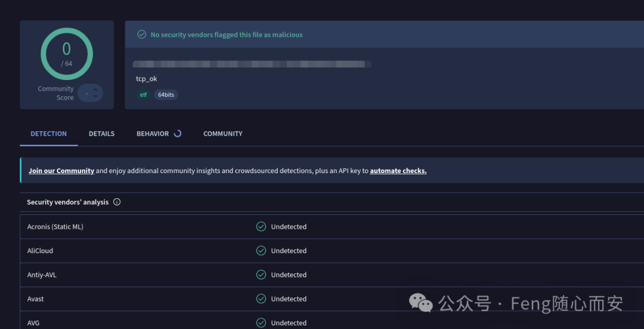Click the green check in the no-vendors banner
The image size is (644, 329).
pyautogui.click(x=142, y=35)
